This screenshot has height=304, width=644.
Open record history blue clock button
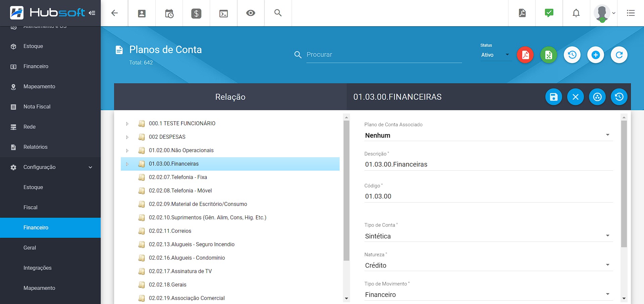[619, 97]
